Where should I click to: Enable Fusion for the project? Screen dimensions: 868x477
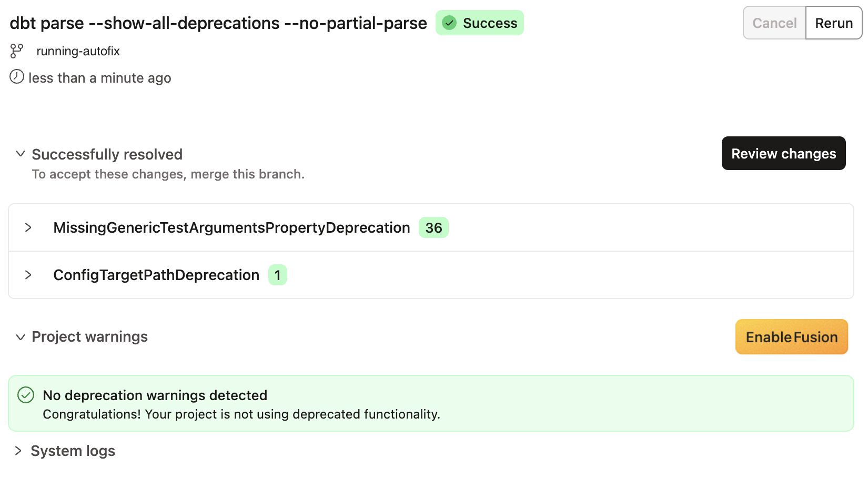(x=791, y=336)
